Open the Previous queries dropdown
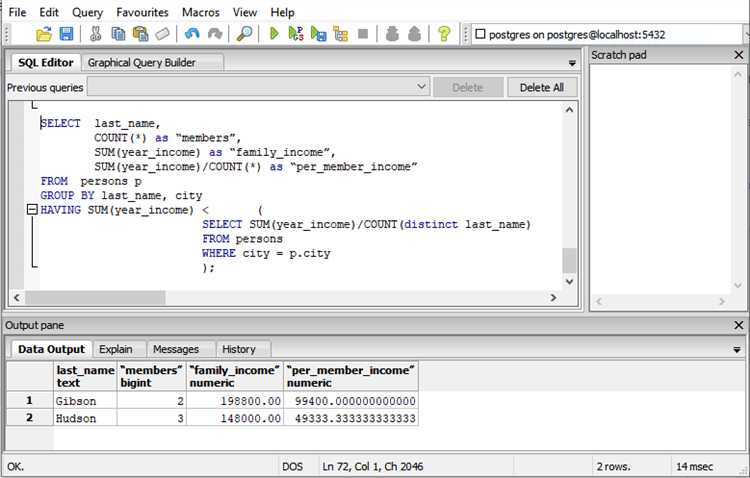The image size is (750, 478). click(421, 88)
